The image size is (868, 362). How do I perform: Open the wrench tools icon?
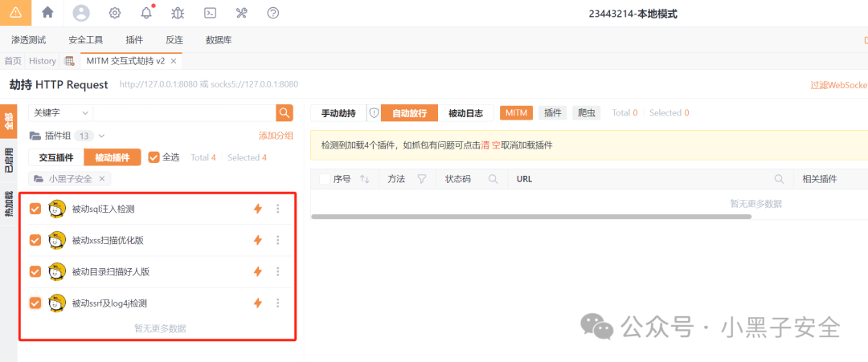241,13
